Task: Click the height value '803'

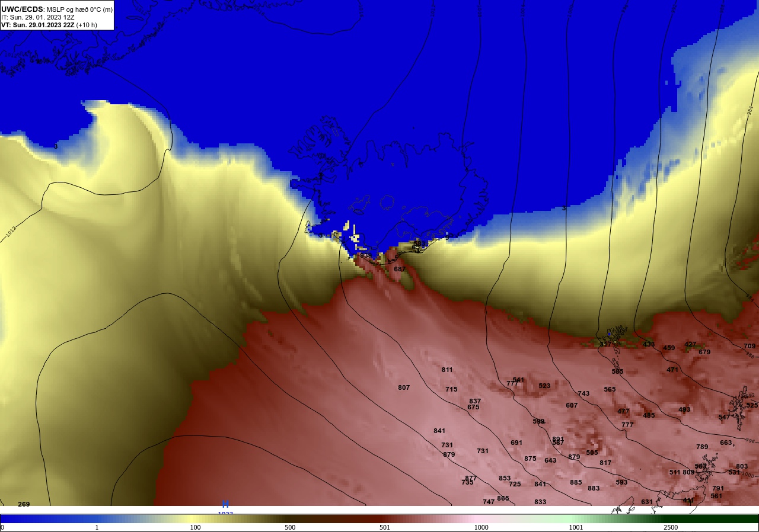Action: pos(742,466)
